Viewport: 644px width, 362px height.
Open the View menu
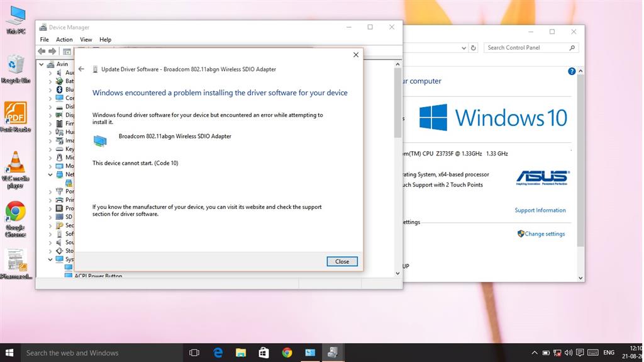coord(86,40)
